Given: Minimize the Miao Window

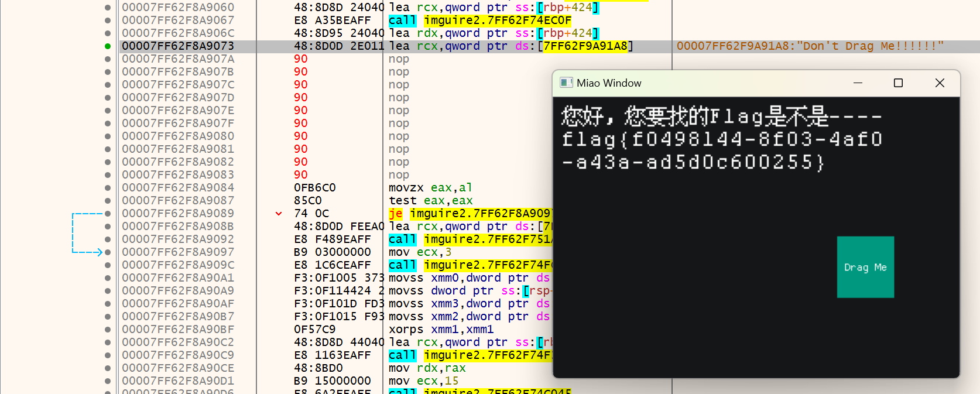Looking at the screenshot, I should click(858, 83).
